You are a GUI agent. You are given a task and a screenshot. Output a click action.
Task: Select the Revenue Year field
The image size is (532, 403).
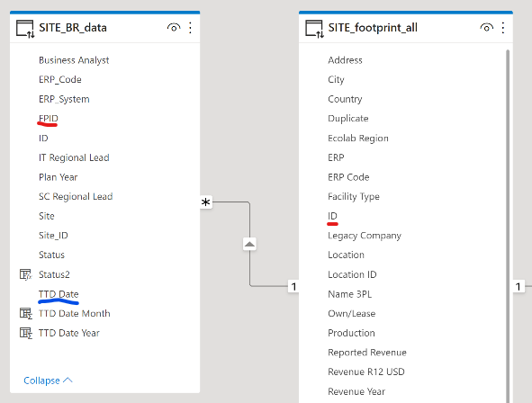coord(356,391)
